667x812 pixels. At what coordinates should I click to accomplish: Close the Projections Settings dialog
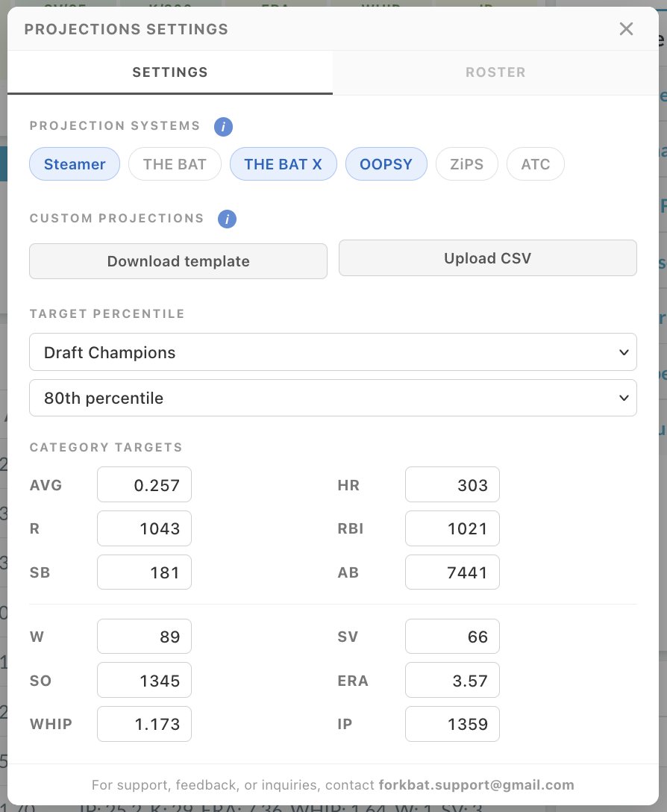[626, 29]
